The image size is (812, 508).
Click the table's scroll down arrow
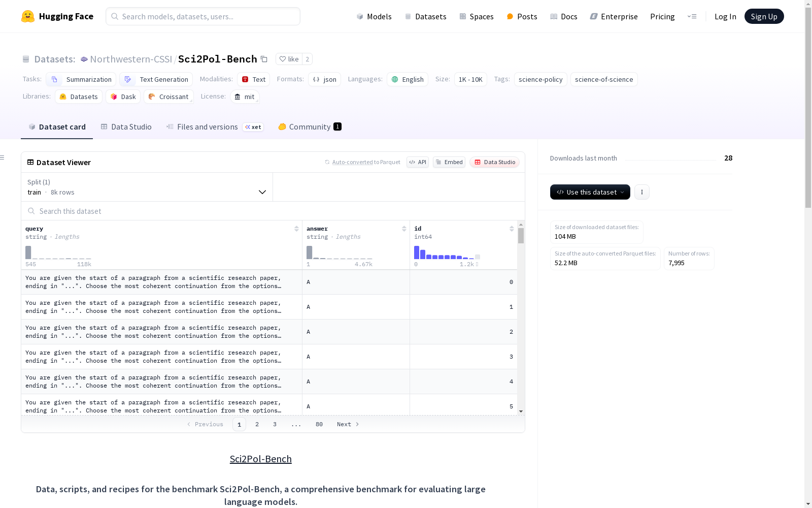pos(521,411)
